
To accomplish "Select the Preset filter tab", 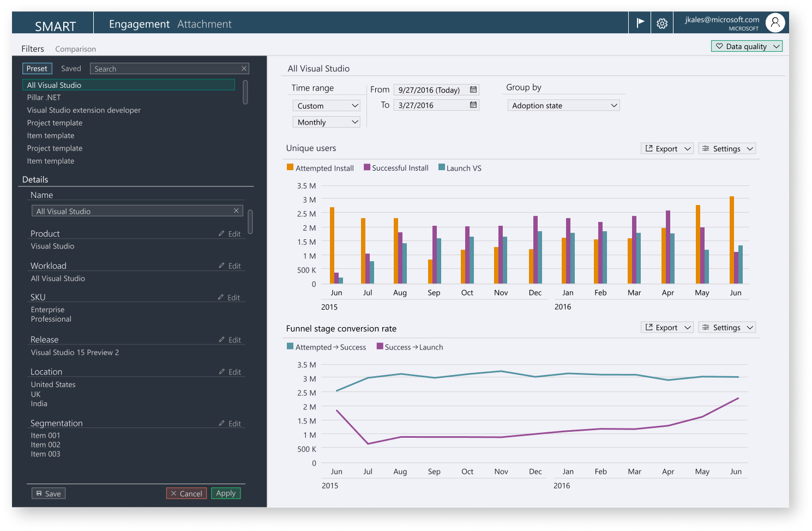I will click(37, 68).
